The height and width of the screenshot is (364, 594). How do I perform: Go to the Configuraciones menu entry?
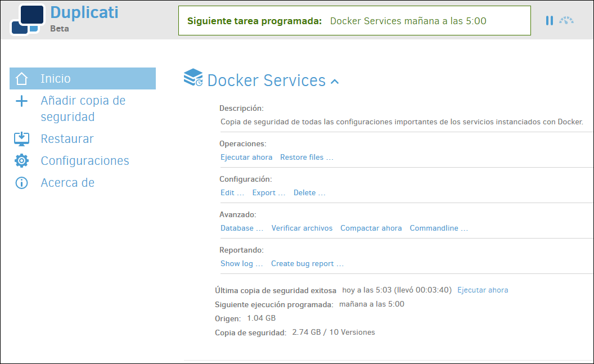pyautogui.click(x=85, y=160)
